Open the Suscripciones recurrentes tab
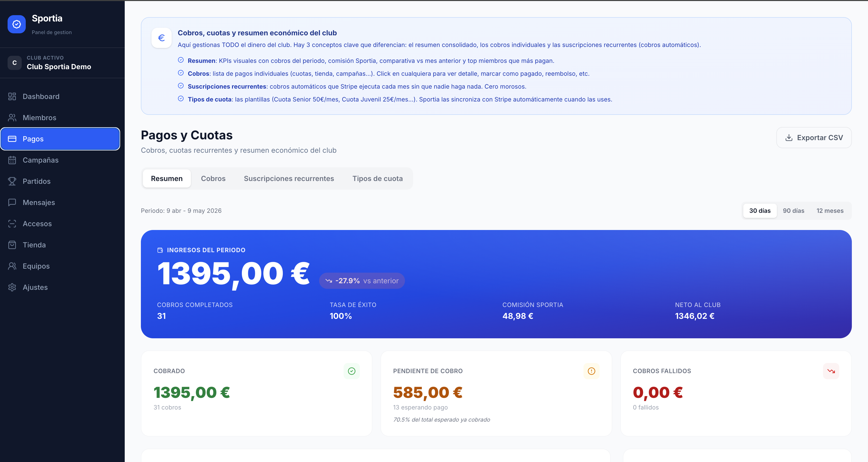This screenshot has height=462, width=868. 289,178
